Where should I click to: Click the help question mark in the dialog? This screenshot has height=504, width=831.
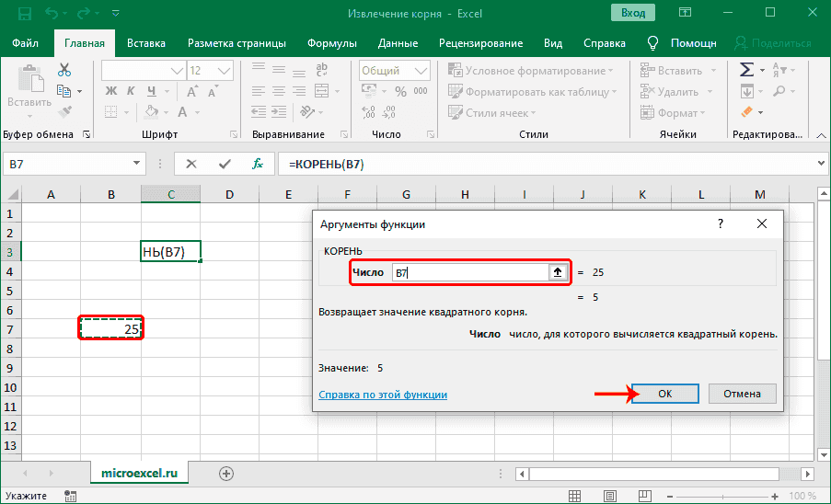tap(720, 223)
